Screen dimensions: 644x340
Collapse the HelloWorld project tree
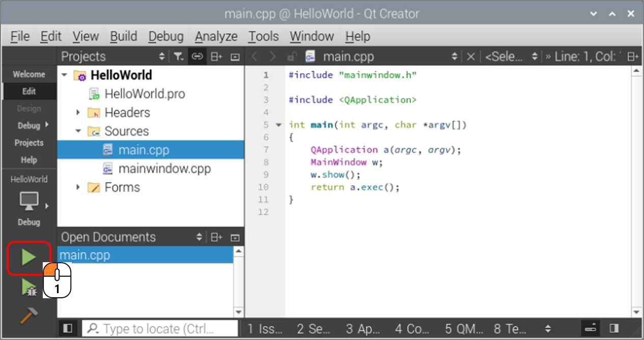pos(65,75)
